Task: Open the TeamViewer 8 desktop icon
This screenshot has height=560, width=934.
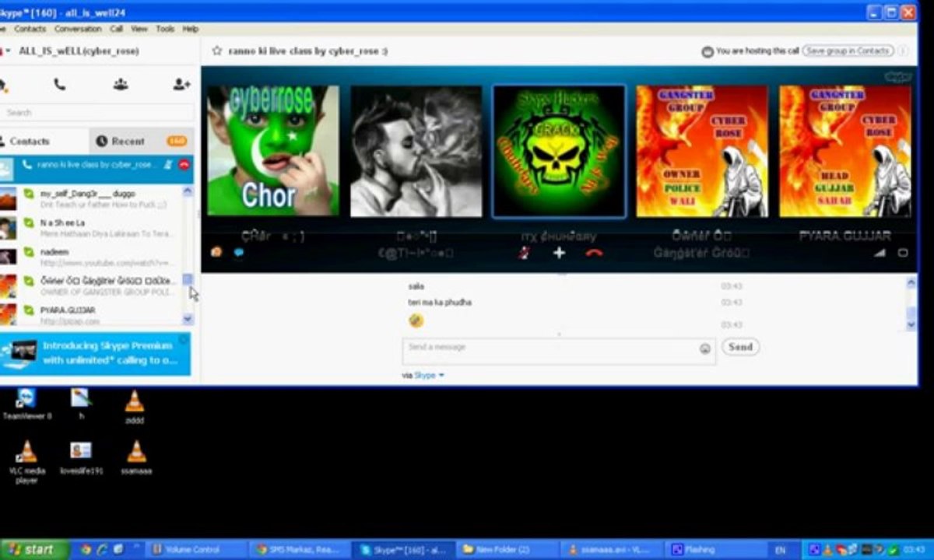Action: [x=27, y=404]
